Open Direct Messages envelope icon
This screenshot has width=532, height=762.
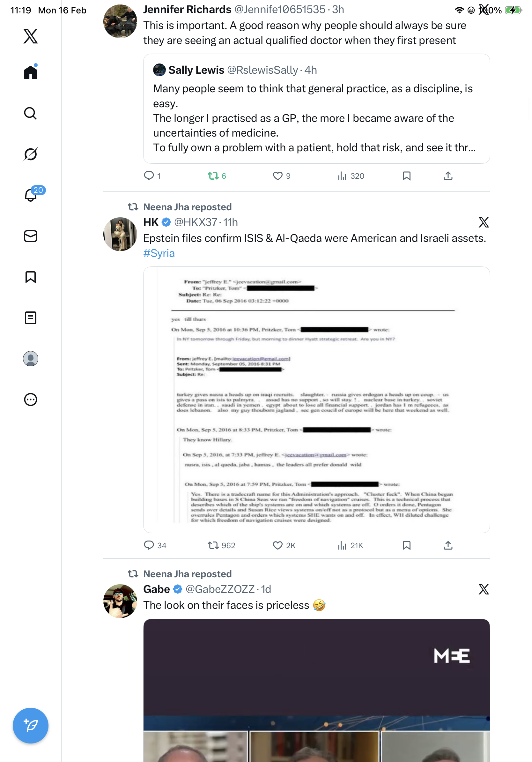point(31,236)
